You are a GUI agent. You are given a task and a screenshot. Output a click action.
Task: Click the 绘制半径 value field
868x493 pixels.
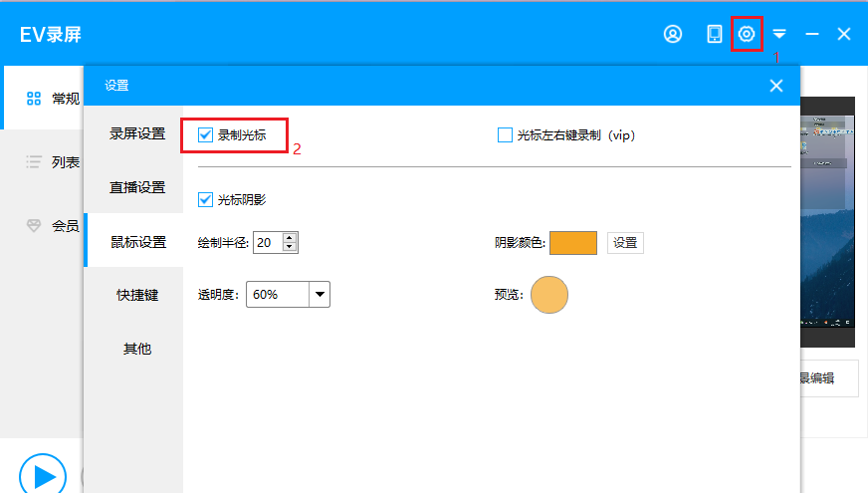click(x=268, y=243)
